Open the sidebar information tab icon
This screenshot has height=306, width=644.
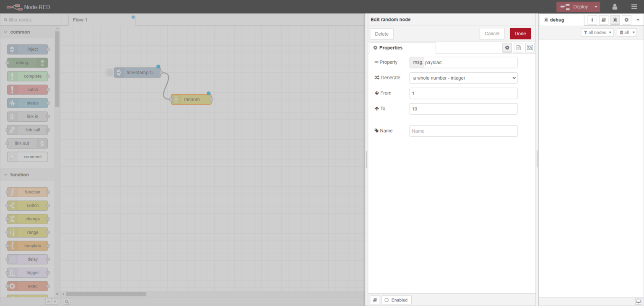pyautogui.click(x=592, y=20)
